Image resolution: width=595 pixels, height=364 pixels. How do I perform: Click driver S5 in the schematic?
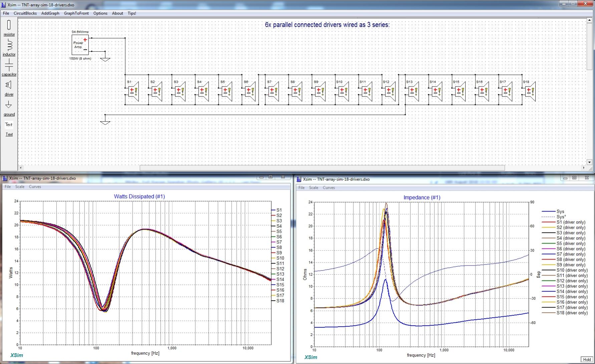click(227, 91)
